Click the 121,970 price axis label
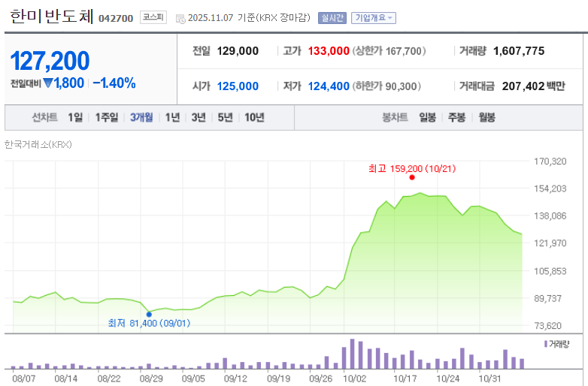Viewport: 588px width, 386px height. (550, 243)
